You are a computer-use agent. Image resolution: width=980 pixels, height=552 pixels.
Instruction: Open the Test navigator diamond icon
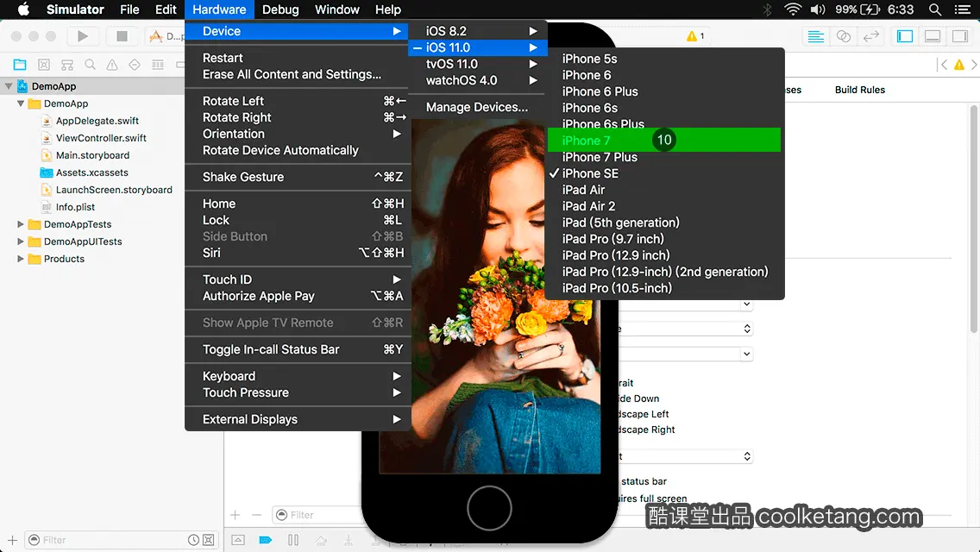[x=135, y=65]
